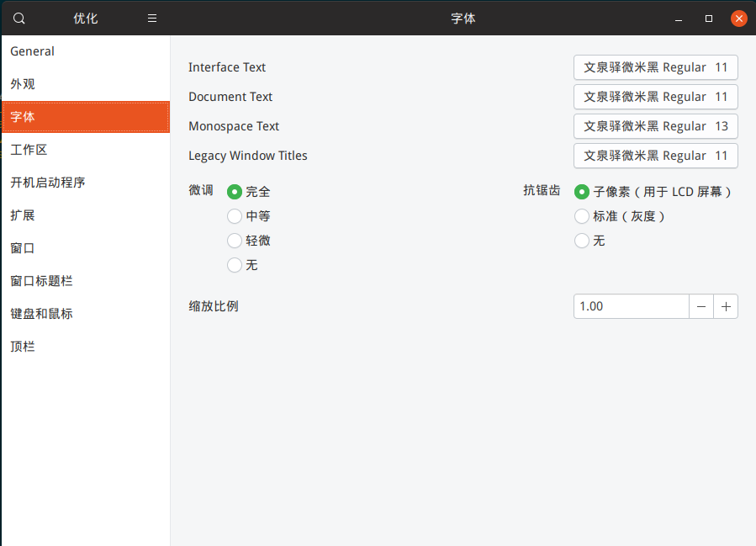Open the search icon in header
756x546 pixels.
tap(19, 19)
